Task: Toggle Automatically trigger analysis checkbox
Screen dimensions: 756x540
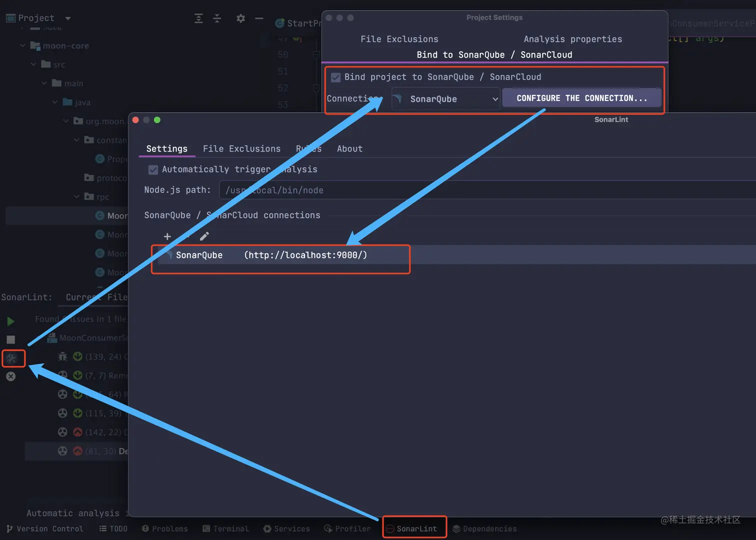Action: pos(153,170)
